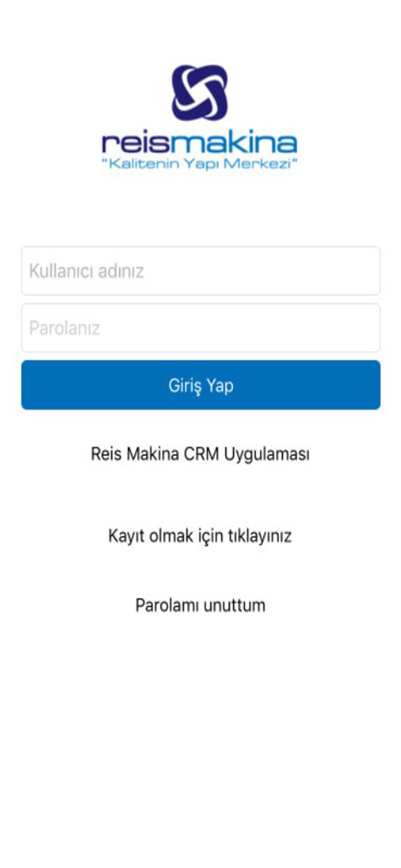Start registration via the Kayıt link
401x868 pixels.
coord(200,536)
